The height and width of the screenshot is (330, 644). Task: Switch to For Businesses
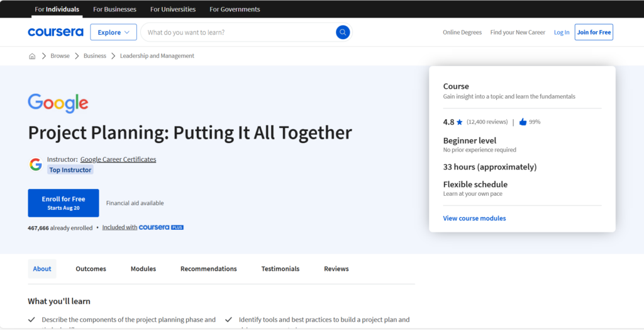[114, 9]
